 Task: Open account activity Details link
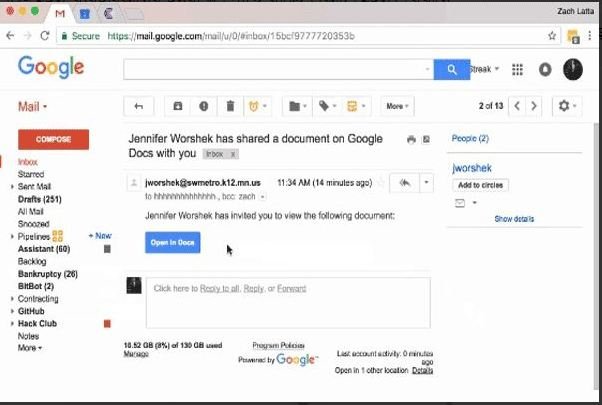(x=422, y=370)
